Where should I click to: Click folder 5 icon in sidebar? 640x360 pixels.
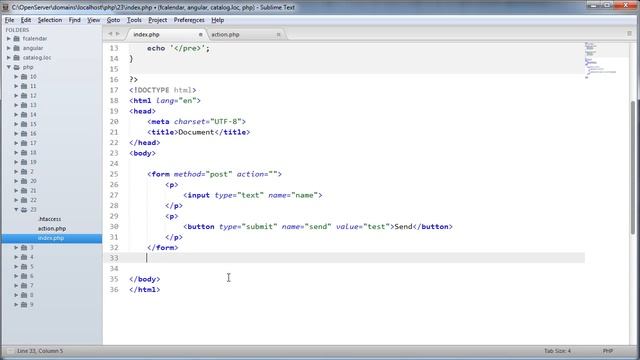(24, 267)
